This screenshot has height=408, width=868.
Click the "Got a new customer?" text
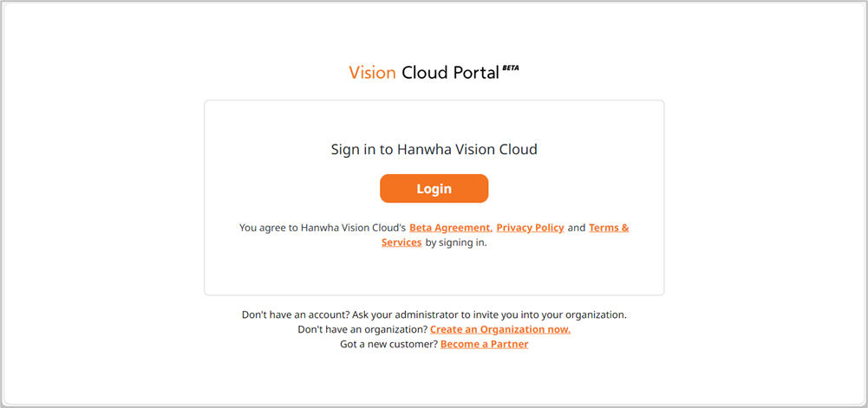[389, 345]
